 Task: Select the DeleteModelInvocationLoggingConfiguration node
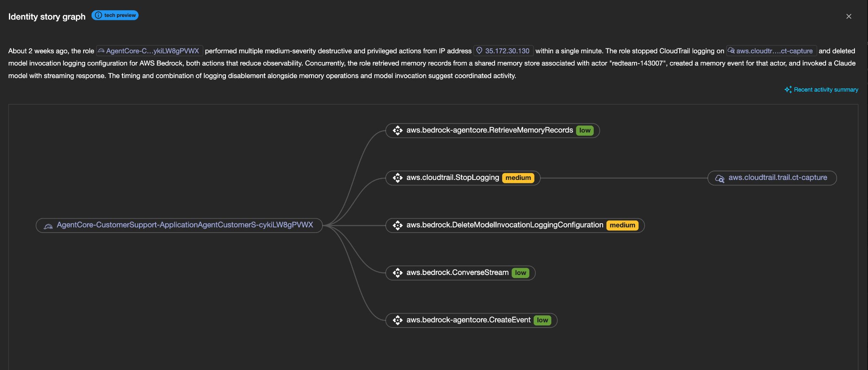(x=515, y=226)
